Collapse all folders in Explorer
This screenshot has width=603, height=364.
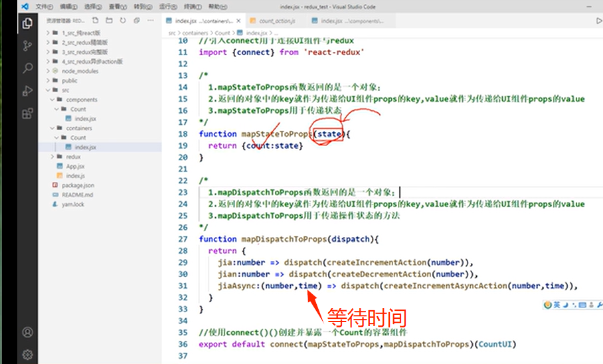point(137,21)
